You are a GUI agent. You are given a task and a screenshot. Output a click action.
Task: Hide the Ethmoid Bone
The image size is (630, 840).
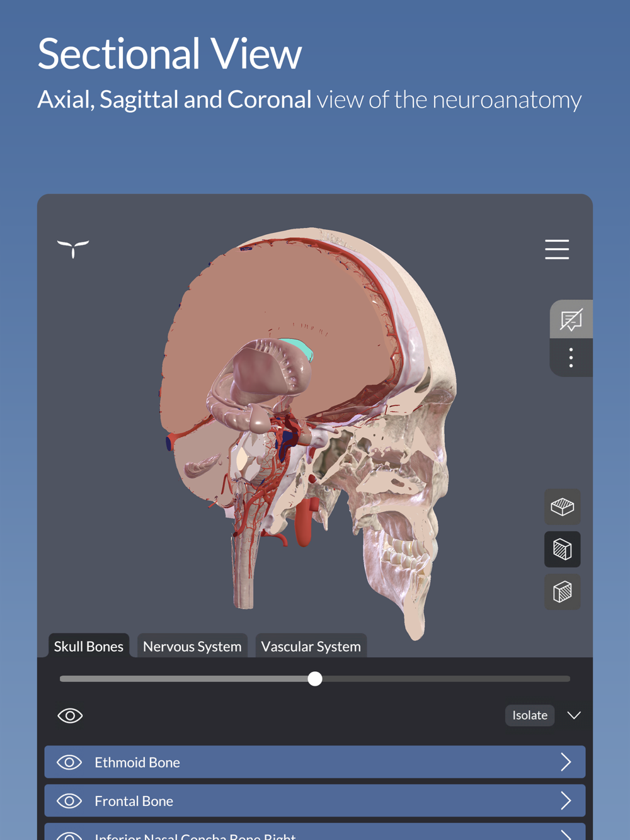coord(69,762)
